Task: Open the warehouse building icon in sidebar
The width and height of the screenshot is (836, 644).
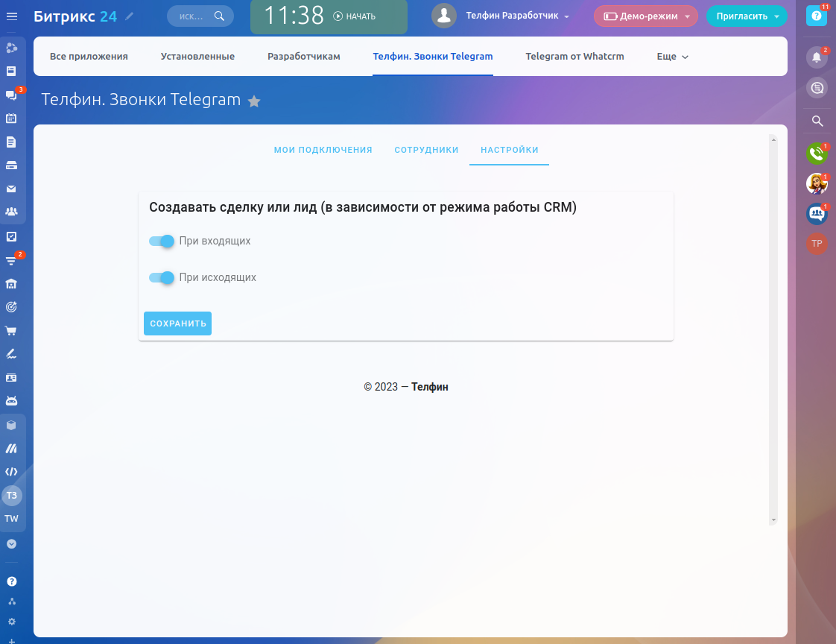Action: pyautogui.click(x=11, y=284)
